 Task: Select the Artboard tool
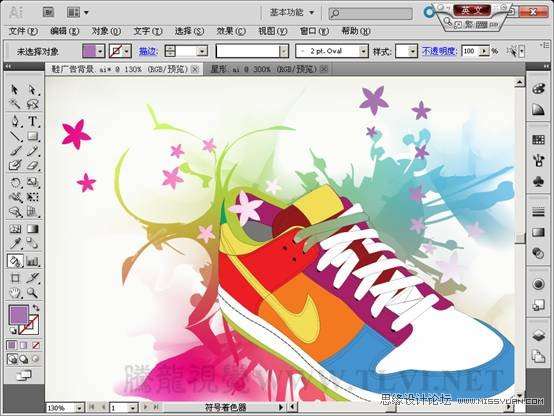point(14,278)
